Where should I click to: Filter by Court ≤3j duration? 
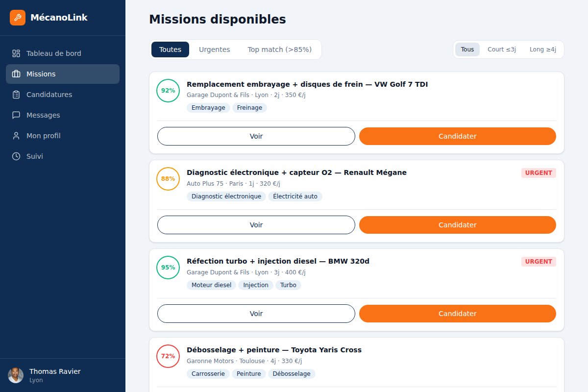click(502, 49)
